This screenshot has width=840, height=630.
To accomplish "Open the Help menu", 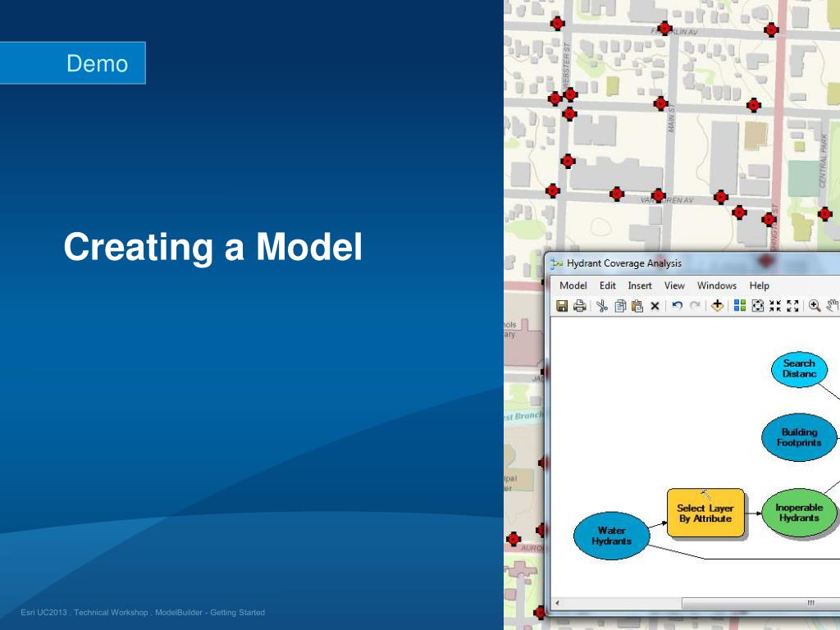I will [759, 285].
